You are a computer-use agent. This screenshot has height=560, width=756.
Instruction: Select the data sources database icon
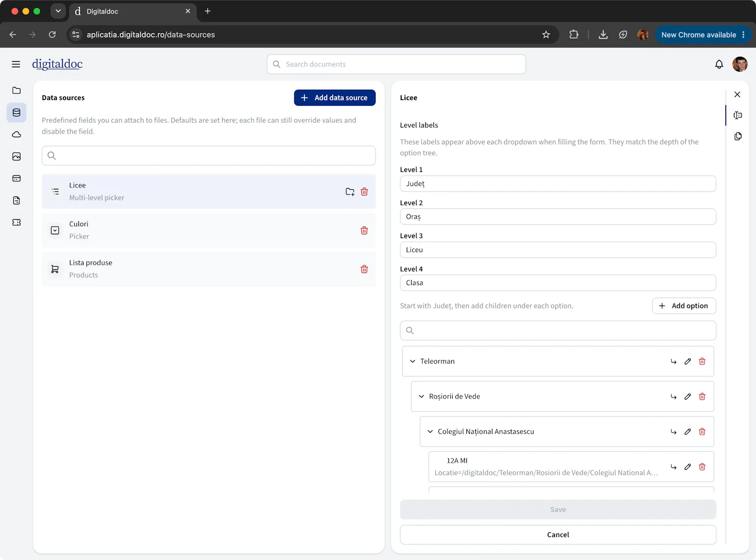coord(17,112)
